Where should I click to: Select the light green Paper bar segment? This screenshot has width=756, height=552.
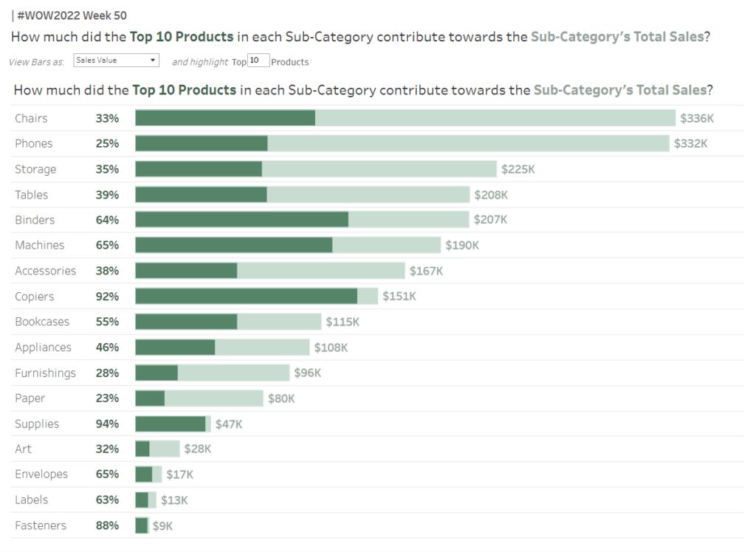(x=213, y=399)
